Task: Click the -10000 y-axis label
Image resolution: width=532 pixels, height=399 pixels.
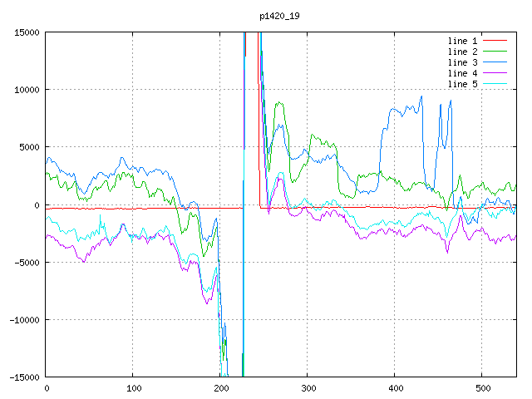Action: [x=24, y=319]
